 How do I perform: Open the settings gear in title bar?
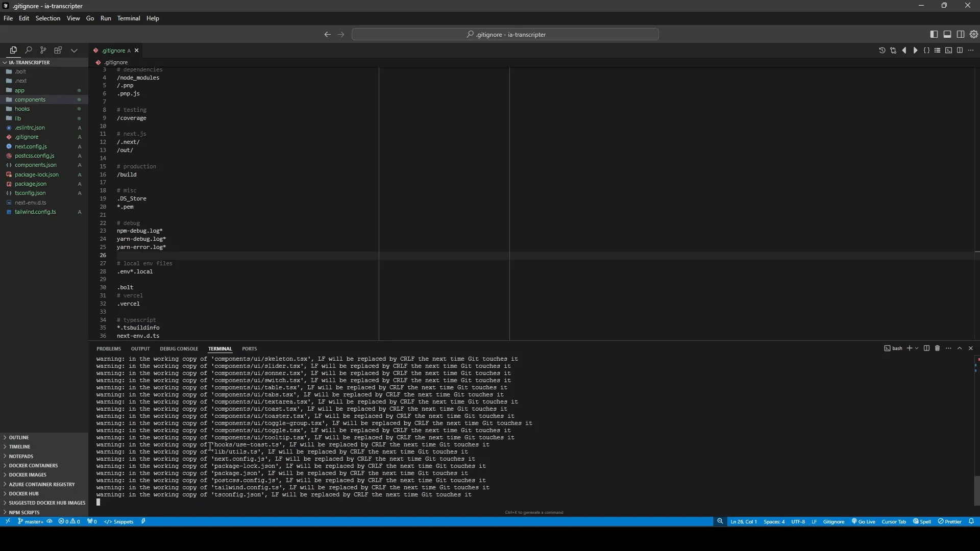(974, 34)
